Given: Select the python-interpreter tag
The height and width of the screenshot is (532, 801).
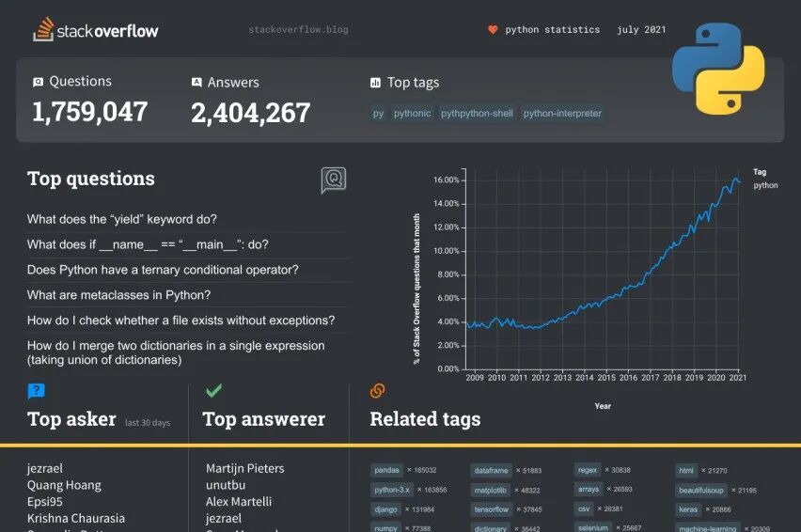Looking at the screenshot, I should [x=562, y=114].
